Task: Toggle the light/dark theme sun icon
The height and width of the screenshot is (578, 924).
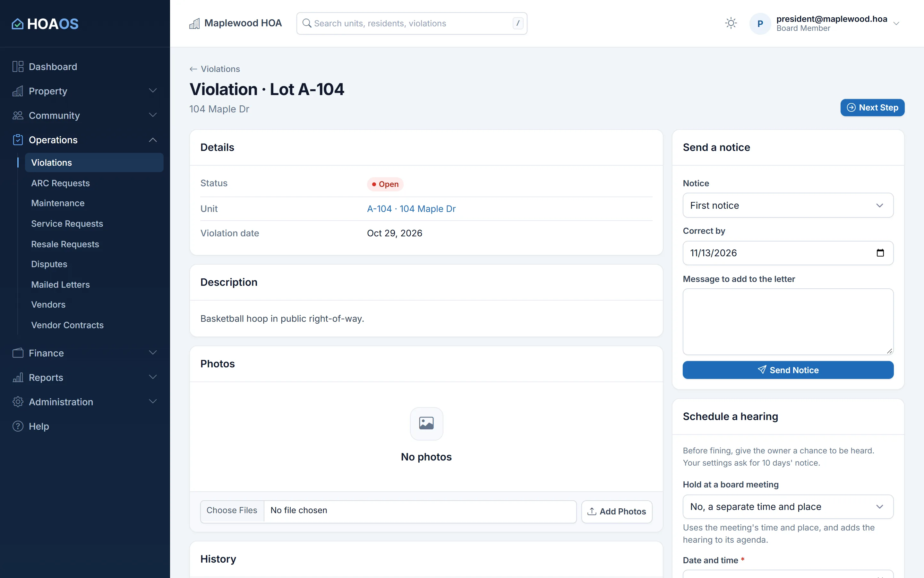Action: 731,23
